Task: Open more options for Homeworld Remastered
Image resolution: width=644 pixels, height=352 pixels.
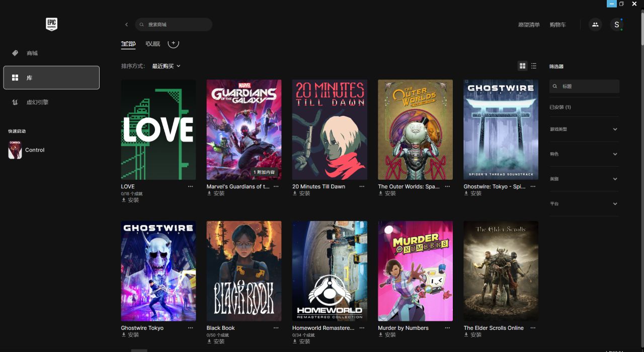Action: pos(362,328)
